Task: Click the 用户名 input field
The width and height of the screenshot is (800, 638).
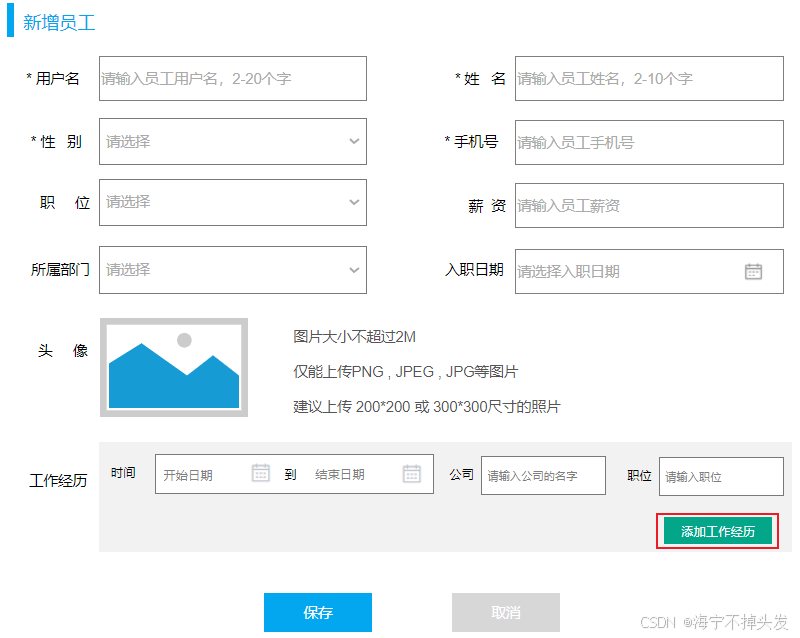Action: click(x=233, y=79)
